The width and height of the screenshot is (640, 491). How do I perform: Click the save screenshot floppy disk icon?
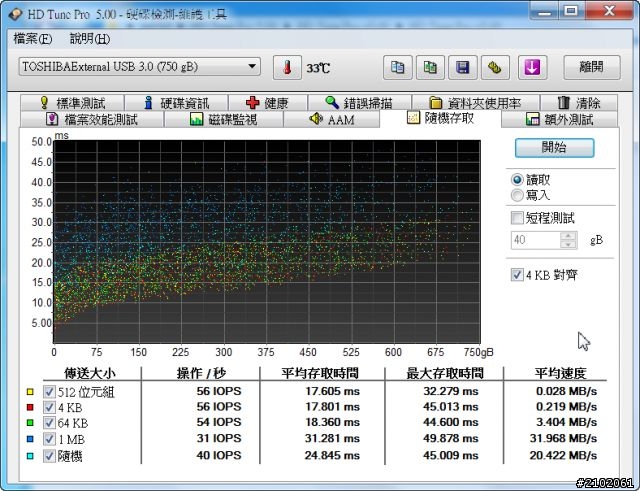[x=462, y=67]
